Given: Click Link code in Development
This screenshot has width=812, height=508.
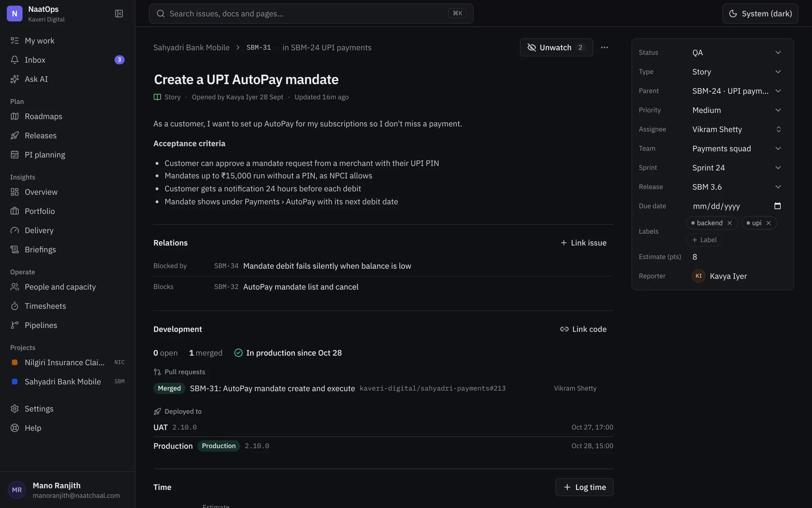Looking at the screenshot, I should tap(584, 329).
